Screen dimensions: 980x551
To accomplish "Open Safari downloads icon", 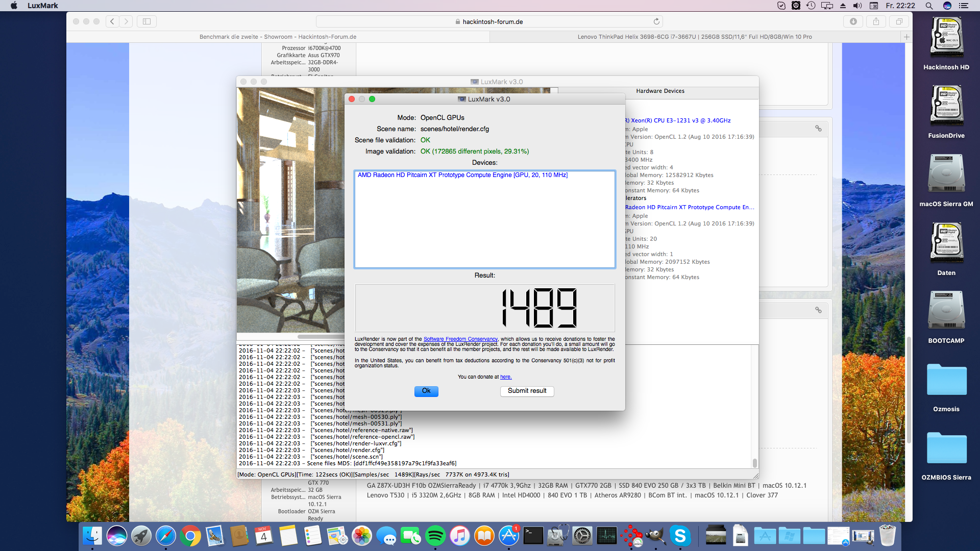I will point(853,21).
